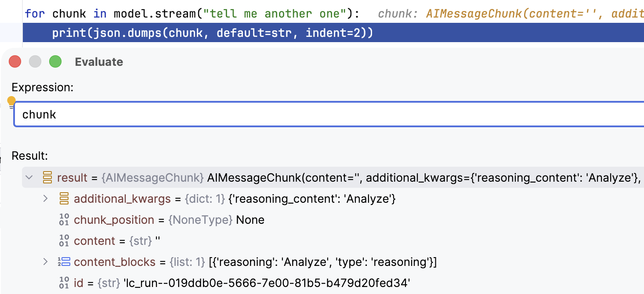Collapse the result node in the tree

29,178
